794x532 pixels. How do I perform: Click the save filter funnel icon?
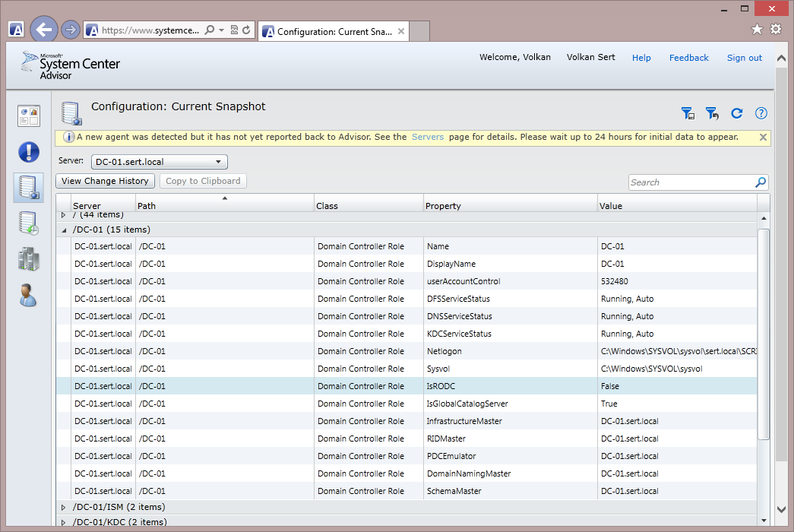pos(688,113)
